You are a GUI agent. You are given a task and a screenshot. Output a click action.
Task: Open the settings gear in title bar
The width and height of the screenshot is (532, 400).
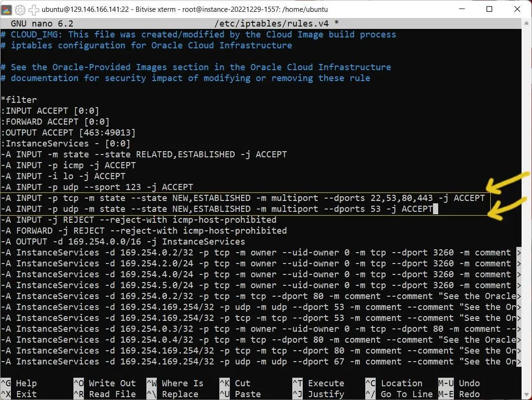pyautogui.click(x=20, y=10)
